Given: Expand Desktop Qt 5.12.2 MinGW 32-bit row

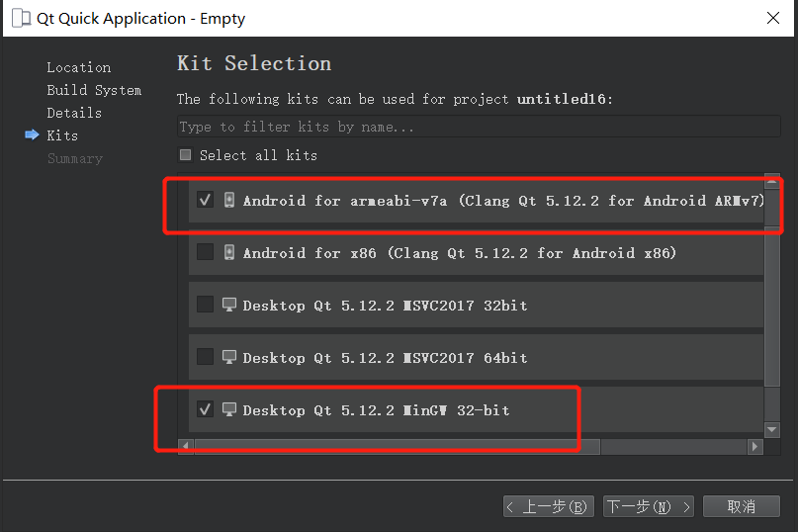Looking at the screenshot, I should (476, 409).
